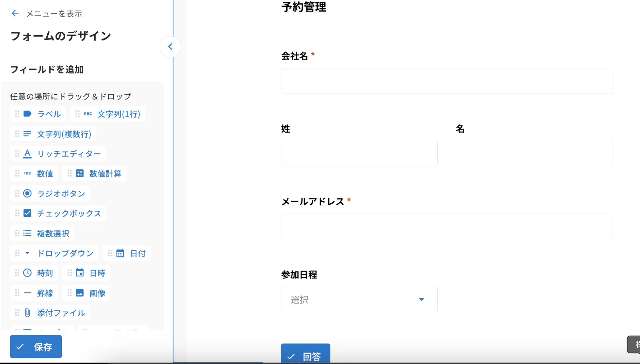Click the drag handle of 添付ファイル field
Image resolution: width=640 pixels, height=364 pixels.
[x=17, y=313]
